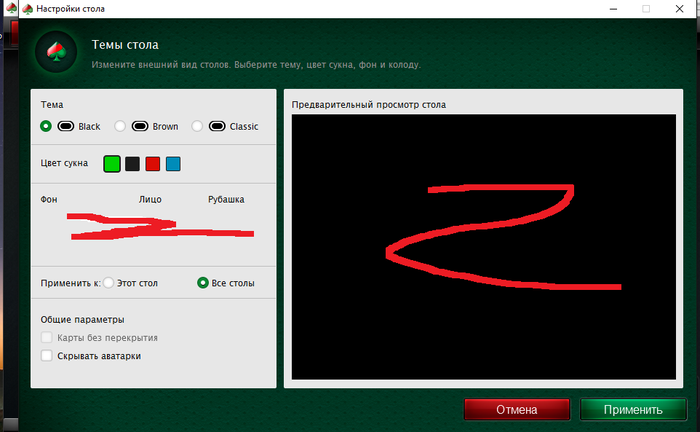Select the Black theme radio button
700x432 pixels.
point(46,126)
